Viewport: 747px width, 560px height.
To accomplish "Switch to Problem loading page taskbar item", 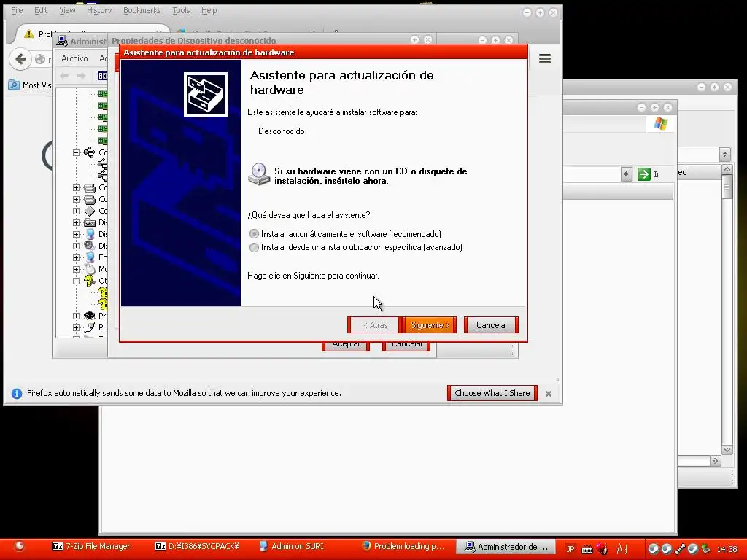I will click(x=403, y=546).
